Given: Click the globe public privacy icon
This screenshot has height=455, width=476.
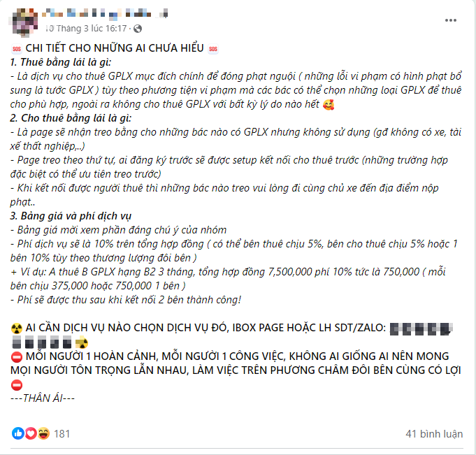Looking at the screenshot, I should click(137, 29).
